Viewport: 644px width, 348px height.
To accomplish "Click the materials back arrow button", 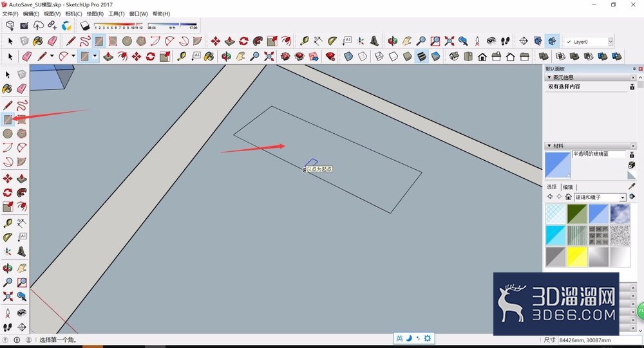I will 550,197.
